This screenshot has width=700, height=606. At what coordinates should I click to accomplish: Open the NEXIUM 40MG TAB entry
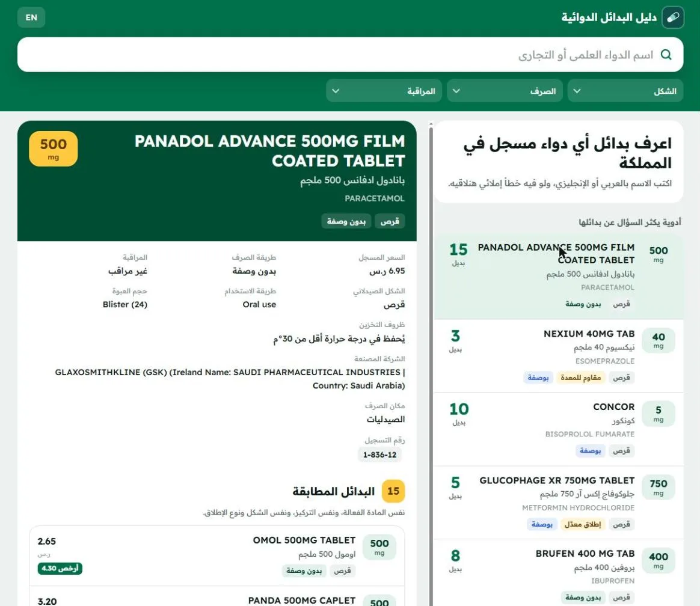click(x=559, y=356)
